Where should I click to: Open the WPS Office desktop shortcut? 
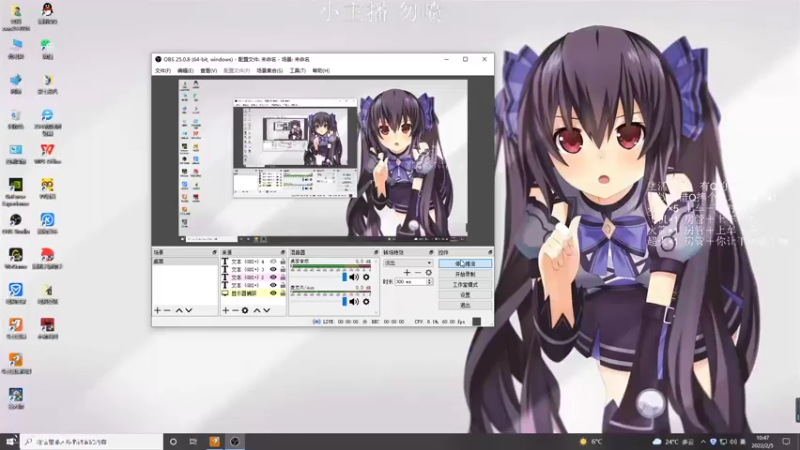pos(47,153)
